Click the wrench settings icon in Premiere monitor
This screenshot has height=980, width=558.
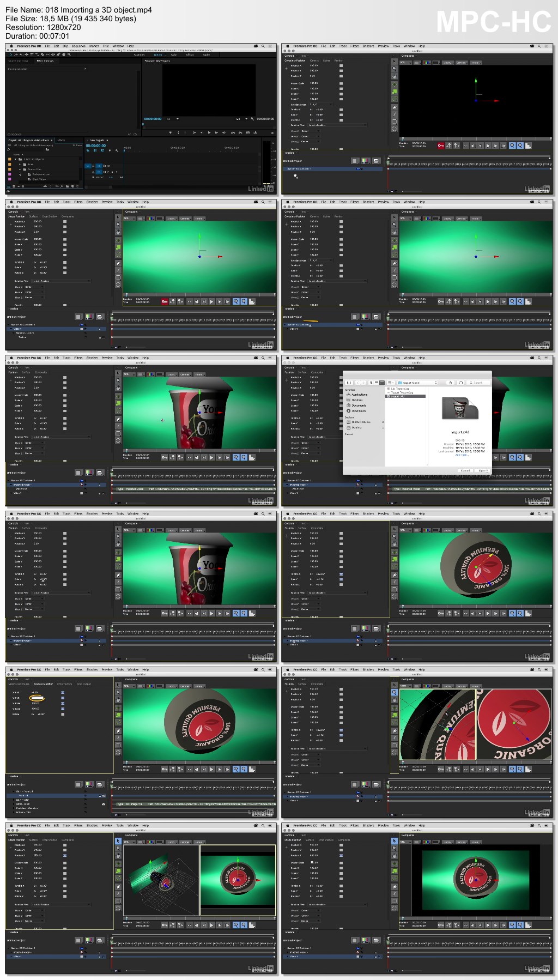coord(252,119)
